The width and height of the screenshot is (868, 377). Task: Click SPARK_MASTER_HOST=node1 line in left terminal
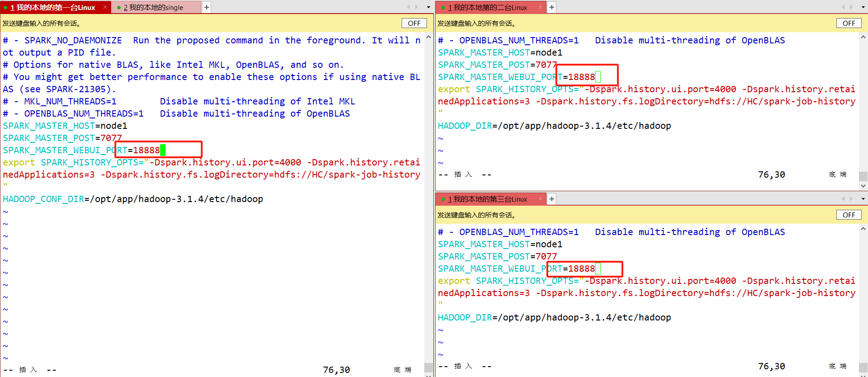point(65,126)
